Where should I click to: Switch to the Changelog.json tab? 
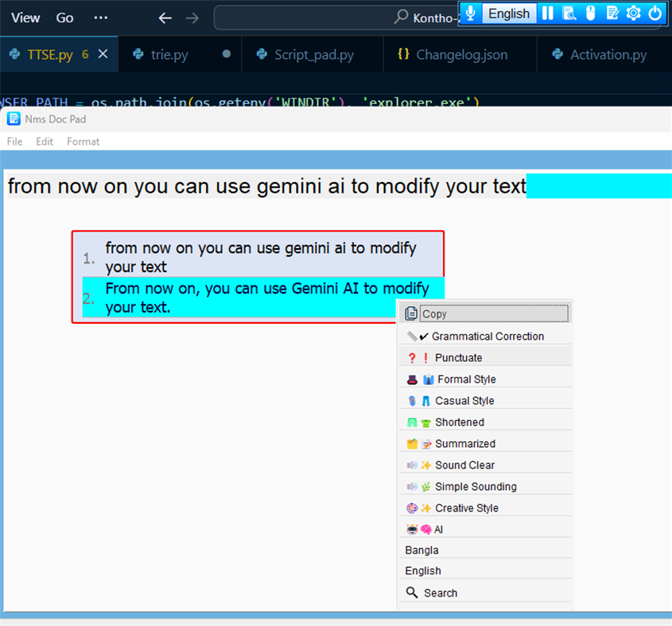coord(461,54)
